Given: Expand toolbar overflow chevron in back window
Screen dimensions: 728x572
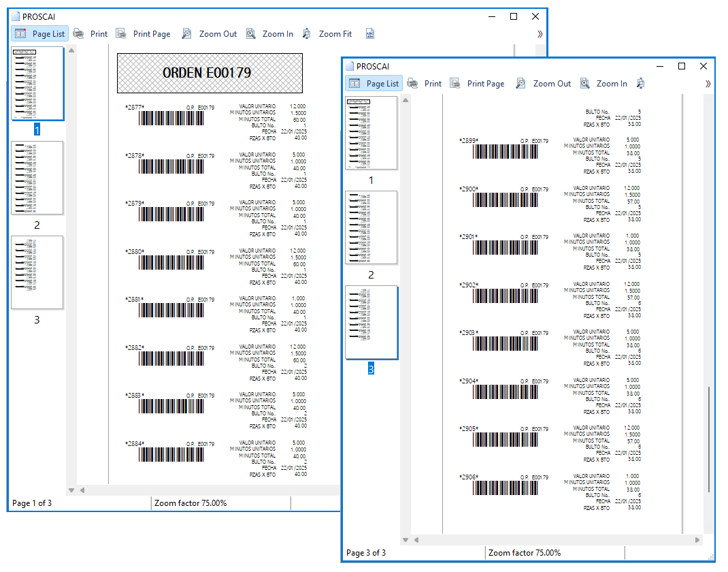Looking at the screenshot, I should [540, 34].
